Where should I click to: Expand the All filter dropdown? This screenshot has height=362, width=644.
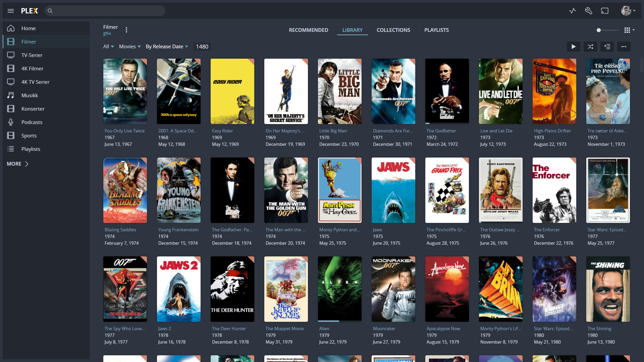tap(108, 47)
